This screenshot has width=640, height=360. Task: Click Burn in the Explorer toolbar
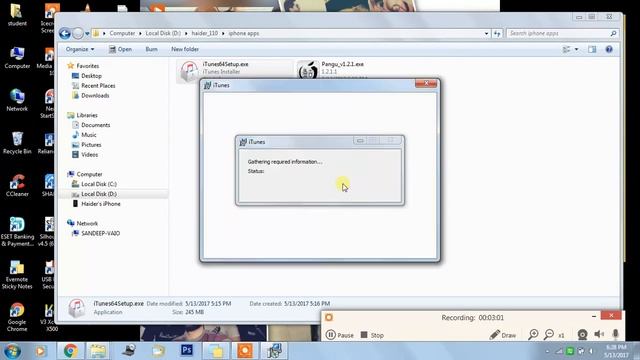151,49
